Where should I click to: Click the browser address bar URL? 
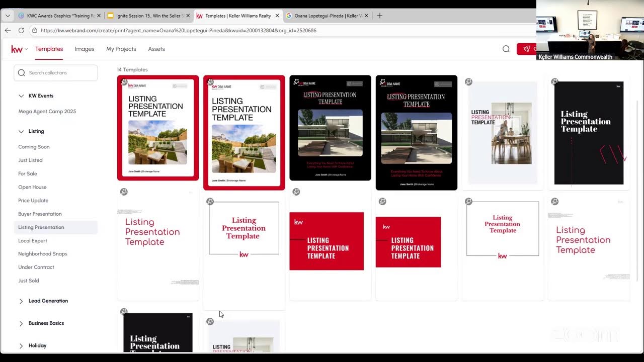[179, 30]
